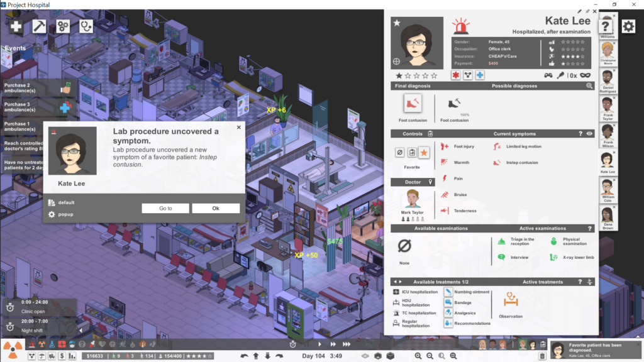Open the stethoscope departments menu
The image size is (644, 362).
pos(86,26)
